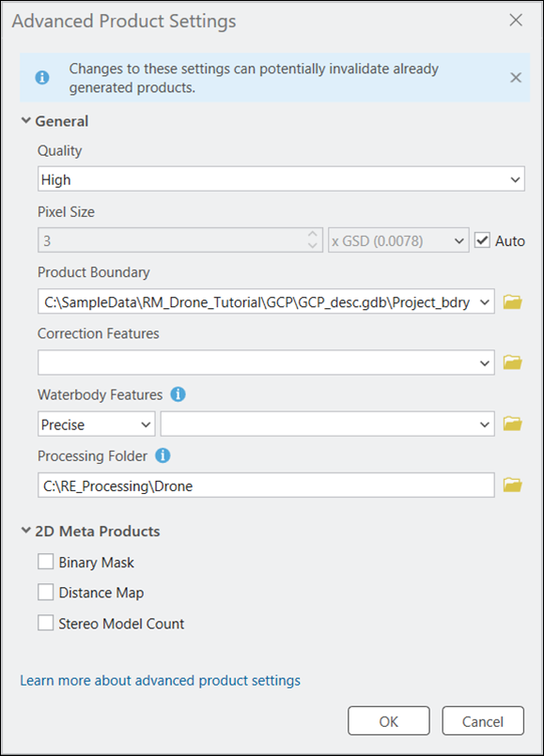The height and width of the screenshot is (756, 544).
Task: View info about Waterbody Features
Action: pyautogui.click(x=178, y=394)
